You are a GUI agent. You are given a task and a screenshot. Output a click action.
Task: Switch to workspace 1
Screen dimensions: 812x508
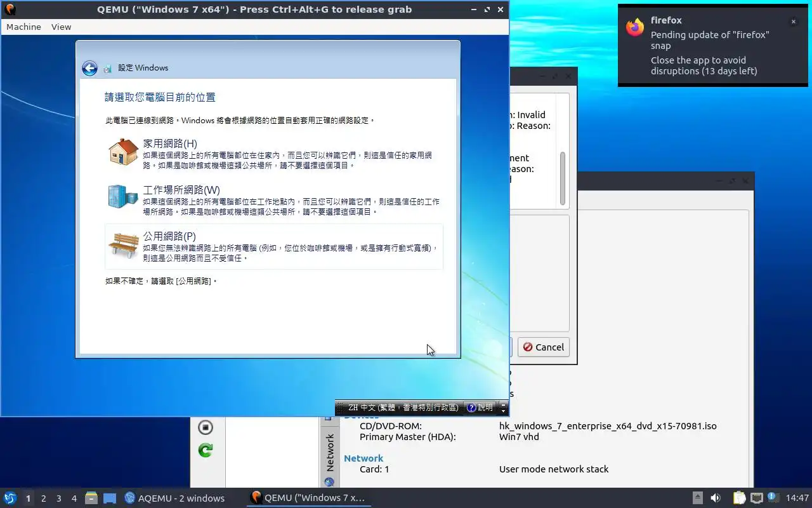click(x=28, y=498)
